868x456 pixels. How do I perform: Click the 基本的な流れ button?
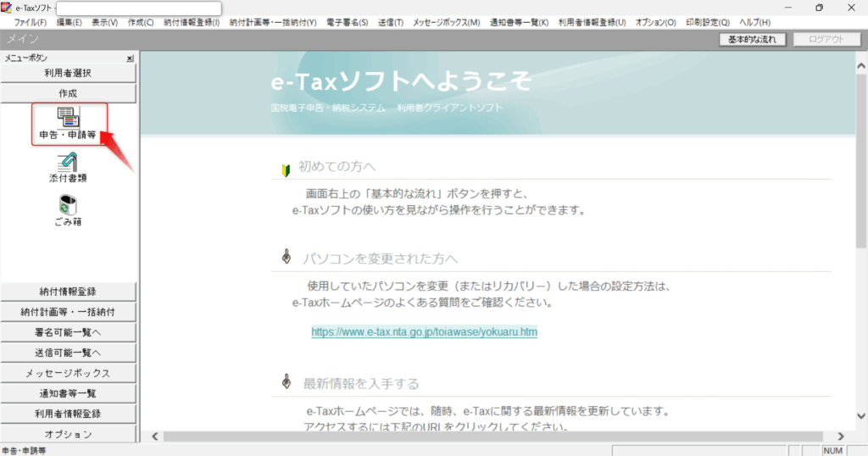pos(753,39)
